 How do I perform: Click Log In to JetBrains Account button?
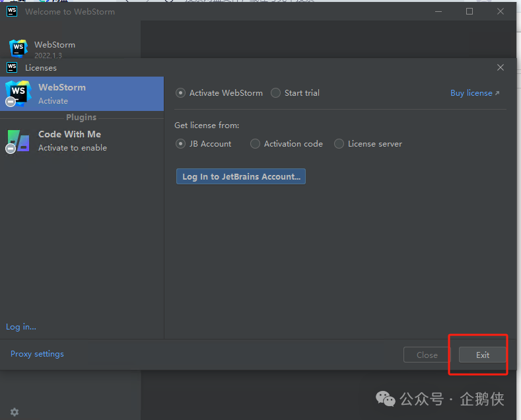click(x=241, y=176)
